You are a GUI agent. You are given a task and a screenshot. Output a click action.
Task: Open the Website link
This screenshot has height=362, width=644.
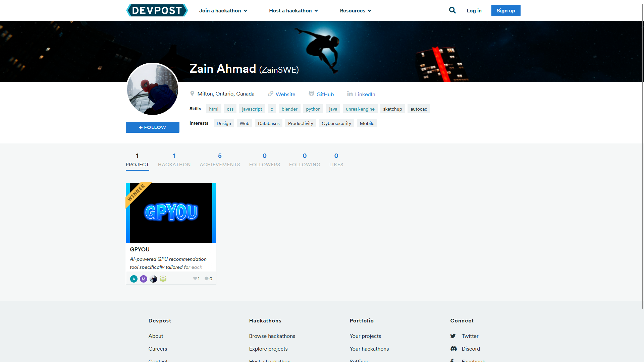[285, 94]
